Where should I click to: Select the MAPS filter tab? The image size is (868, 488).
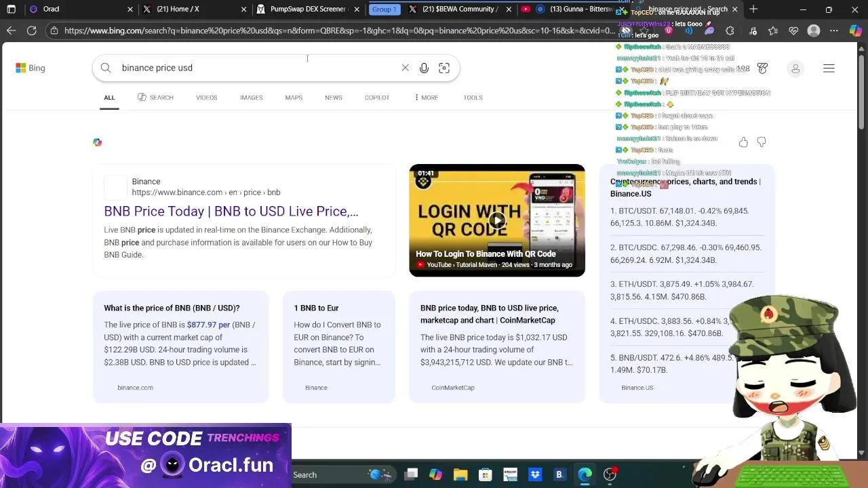click(x=294, y=98)
